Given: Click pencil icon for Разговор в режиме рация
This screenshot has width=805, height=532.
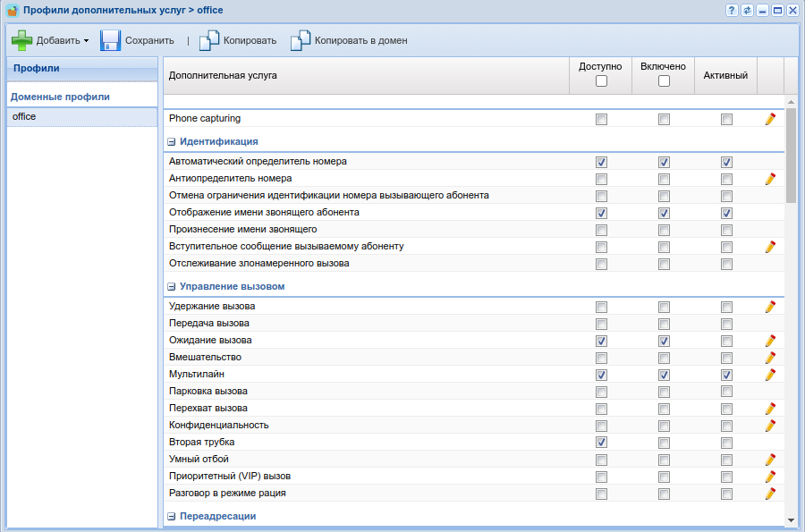Looking at the screenshot, I should (x=770, y=494).
